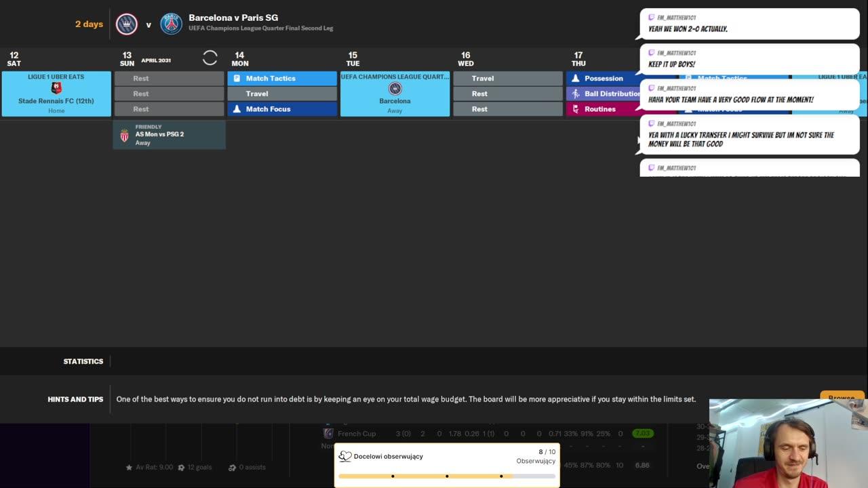Click the Stade Rennais club crest
This screenshot has height=488, width=868.
pyautogui.click(x=56, y=88)
